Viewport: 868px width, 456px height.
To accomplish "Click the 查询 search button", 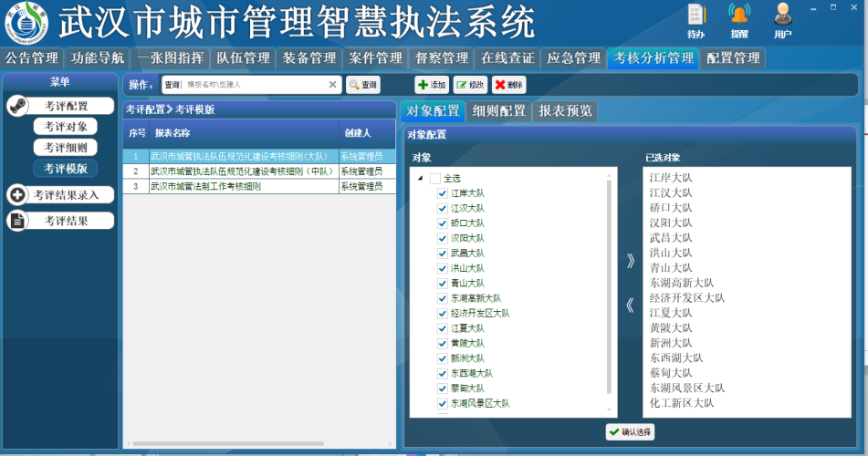I will tap(362, 85).
